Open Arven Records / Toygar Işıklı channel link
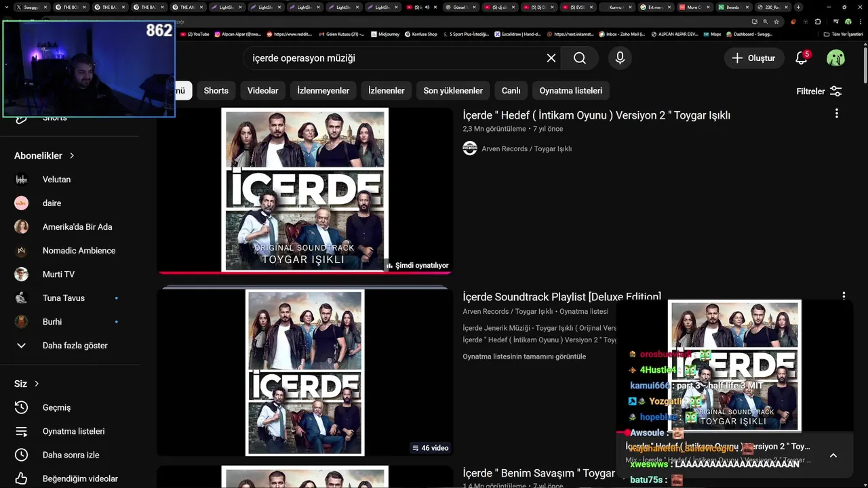868x488 pixels. point(526,148)
